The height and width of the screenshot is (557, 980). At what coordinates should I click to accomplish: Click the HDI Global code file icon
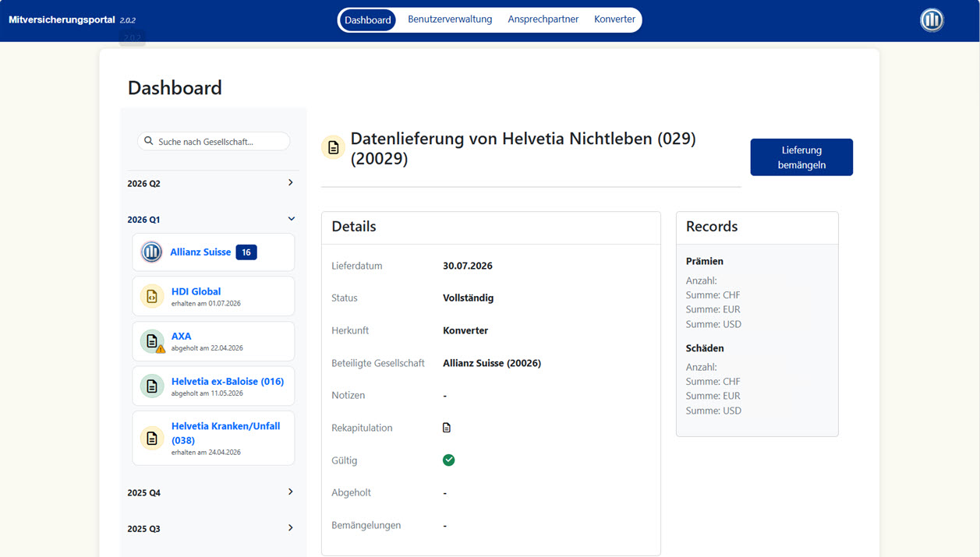[152, 297]
